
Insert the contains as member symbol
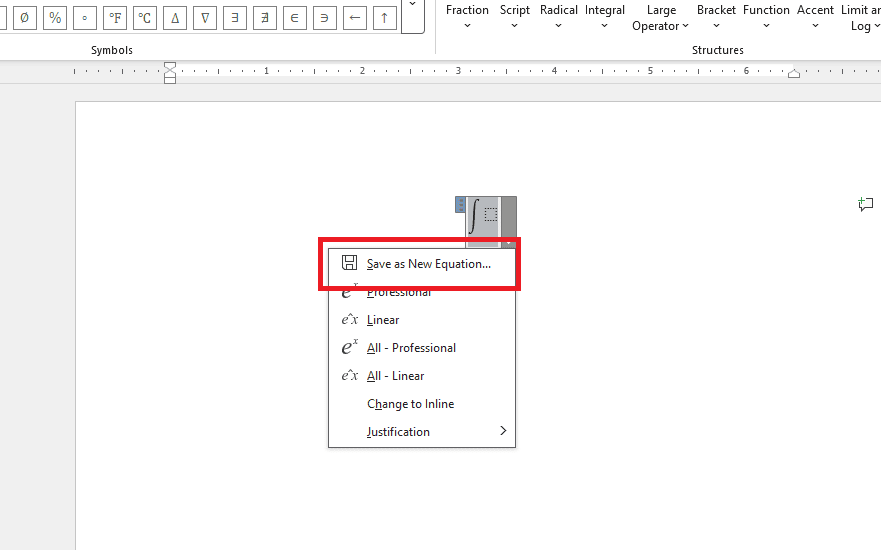click(x=324, y=17)
